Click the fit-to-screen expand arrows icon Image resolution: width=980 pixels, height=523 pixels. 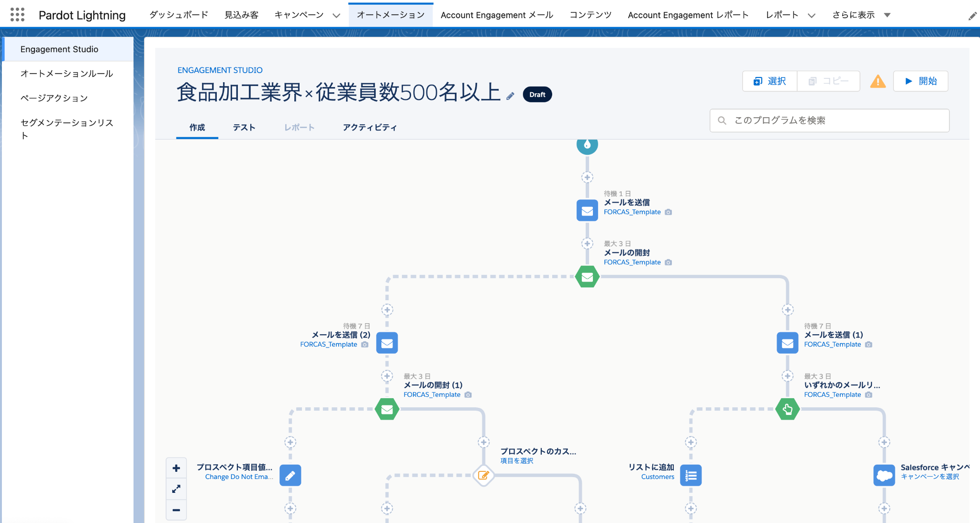click(176, 489)
